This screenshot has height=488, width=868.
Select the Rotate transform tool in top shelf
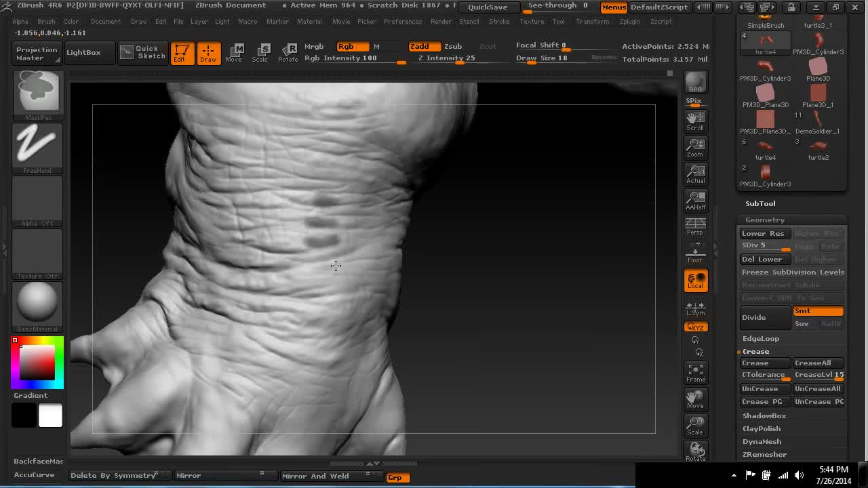(288, 53)
